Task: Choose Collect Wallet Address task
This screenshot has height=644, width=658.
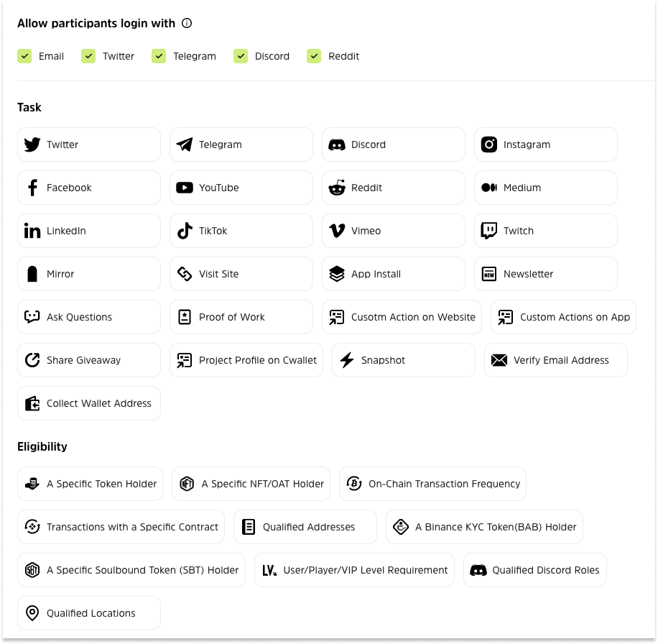Action: [89, 403]
